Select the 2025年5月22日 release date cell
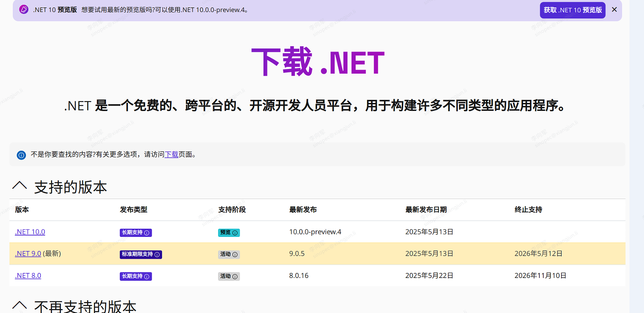Viewport: 644px width, 313px height. 429,275
